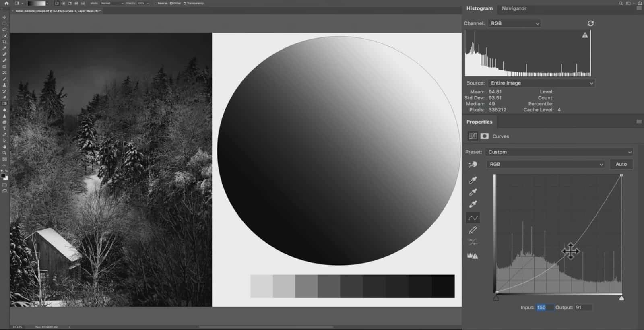Activate the on-image targeted adjustment tool
This screenshot has width=644, height=330.
[473, 164]
